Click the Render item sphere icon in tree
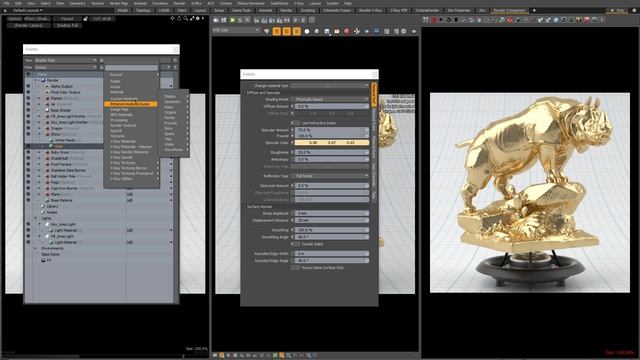The height and width of the screenshot is (360, 640). (x=43, y=80)
